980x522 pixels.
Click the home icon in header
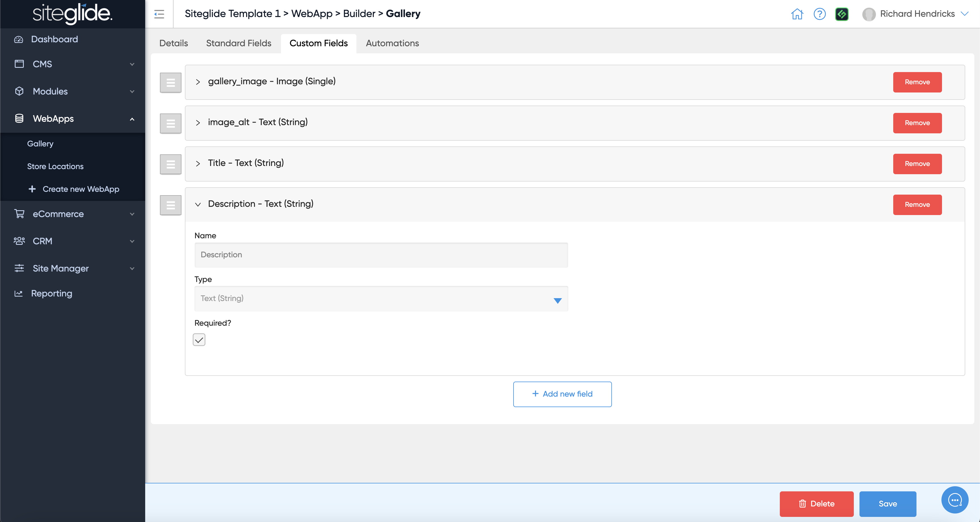[x=797, y=14]
